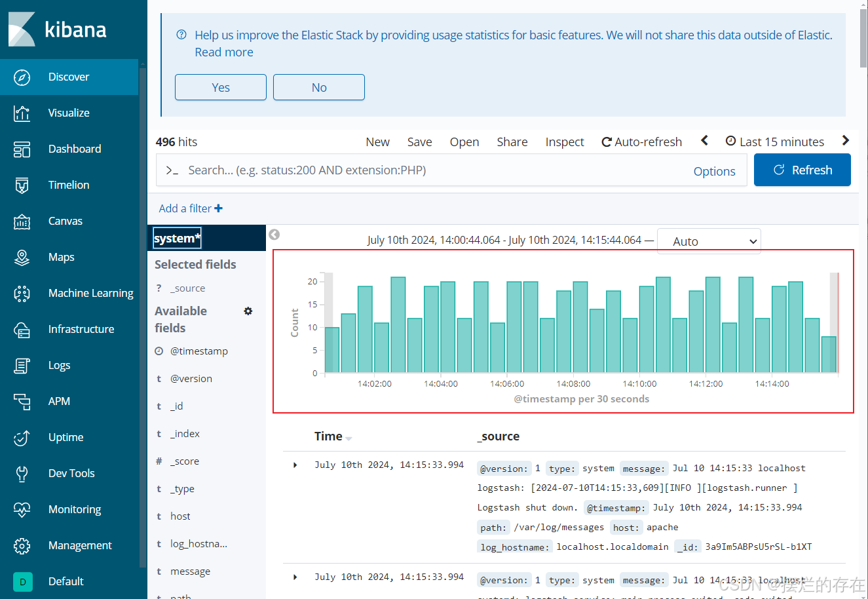
Task: Click the search prompt icon
Action: point(172,170)
